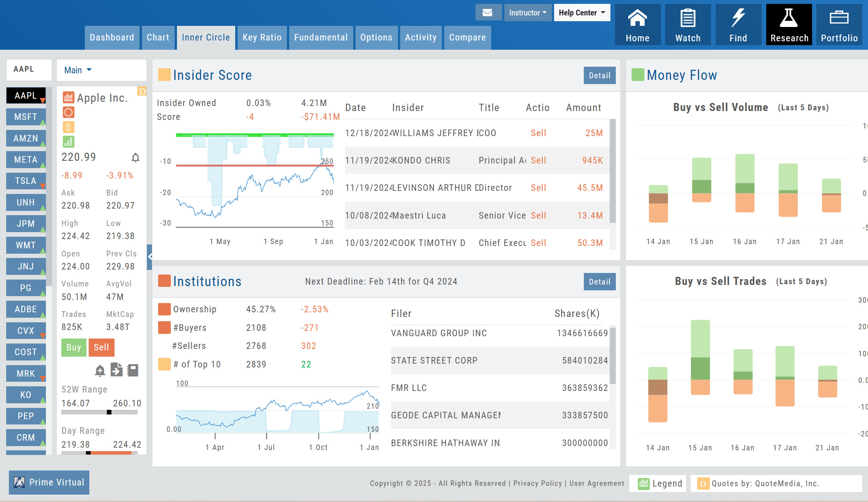Select JPM in the watchlist
This screenshot has height=502, width=868.
click(26, 224)
